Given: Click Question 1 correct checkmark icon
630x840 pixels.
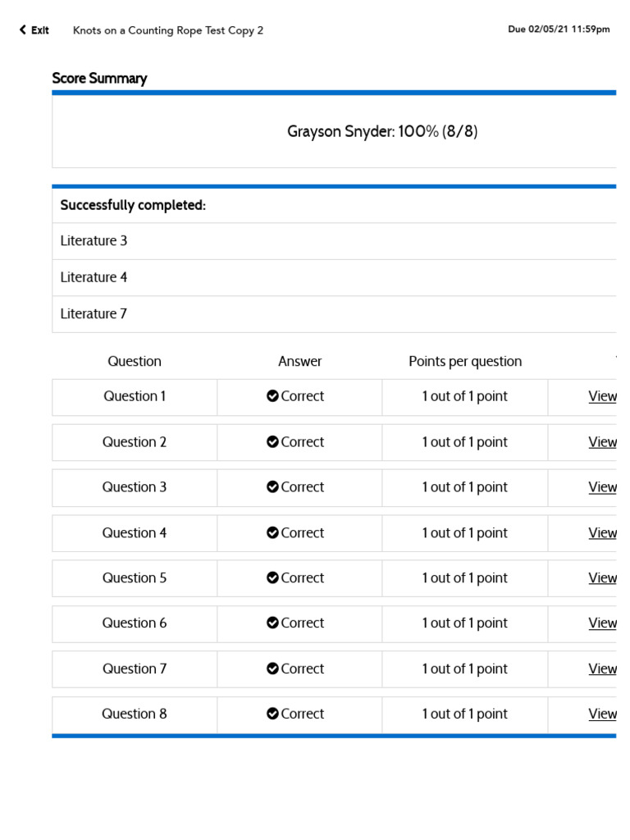Looking at the screenshot, I should click(x=272, y=396).
